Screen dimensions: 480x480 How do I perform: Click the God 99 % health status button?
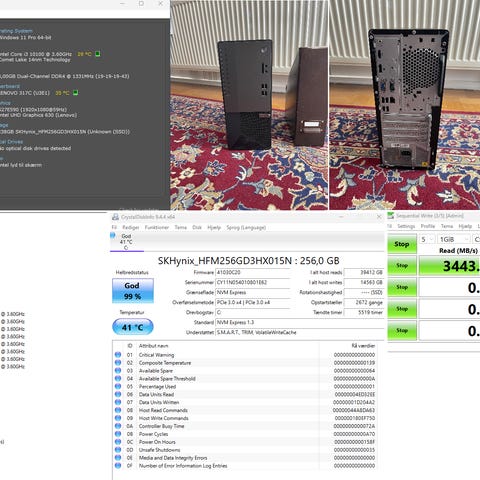132,291
